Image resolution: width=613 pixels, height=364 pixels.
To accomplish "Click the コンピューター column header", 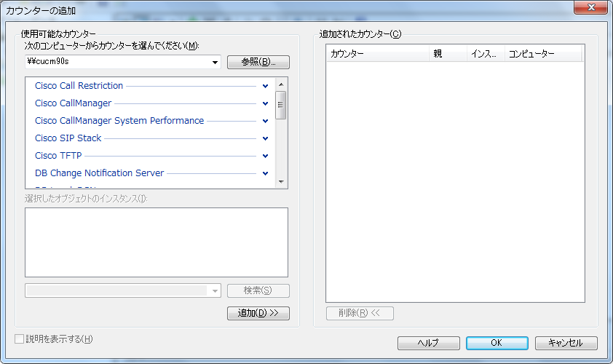I will click(x=543, y=54).
